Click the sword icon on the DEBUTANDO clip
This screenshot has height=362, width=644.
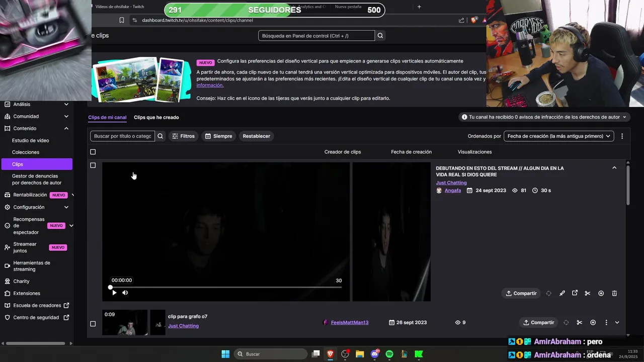coord(562,293)
